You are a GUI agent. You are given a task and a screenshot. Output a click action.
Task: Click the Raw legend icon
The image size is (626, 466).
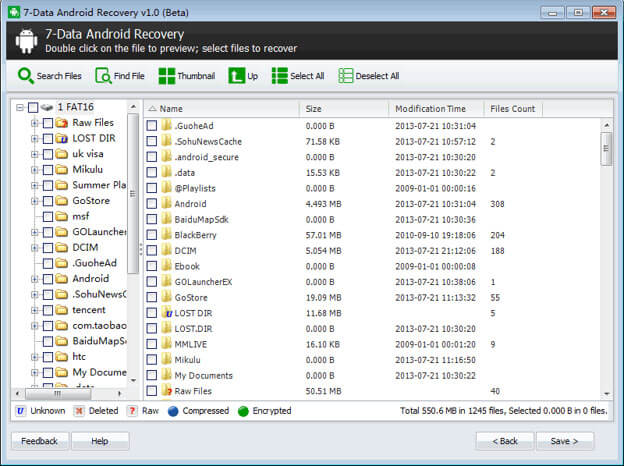coord(132,410)
